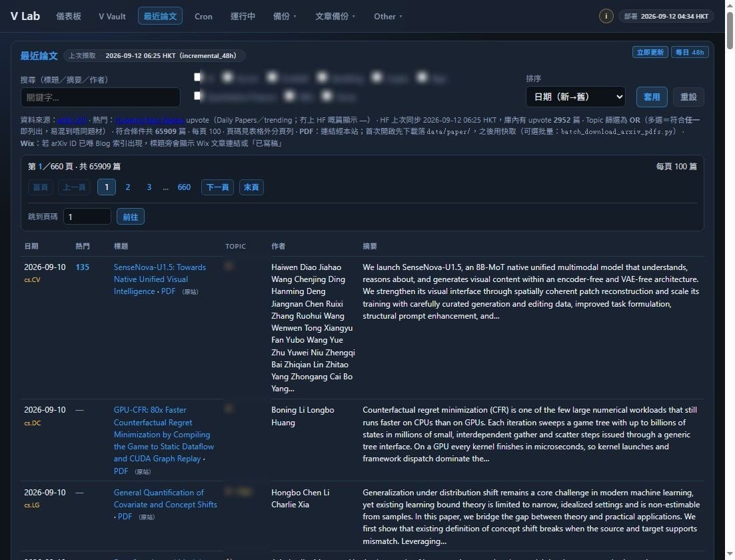
Task: Click the 套用 apply button
Action: 652,97
